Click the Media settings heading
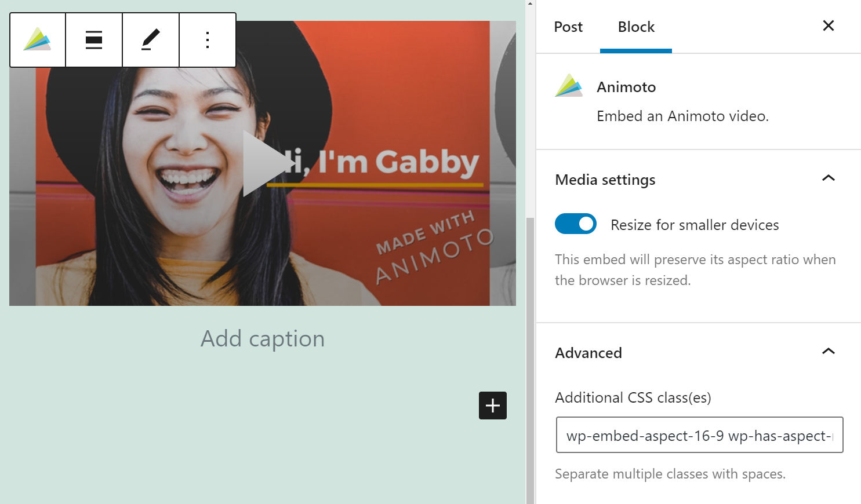 [605, 180]
